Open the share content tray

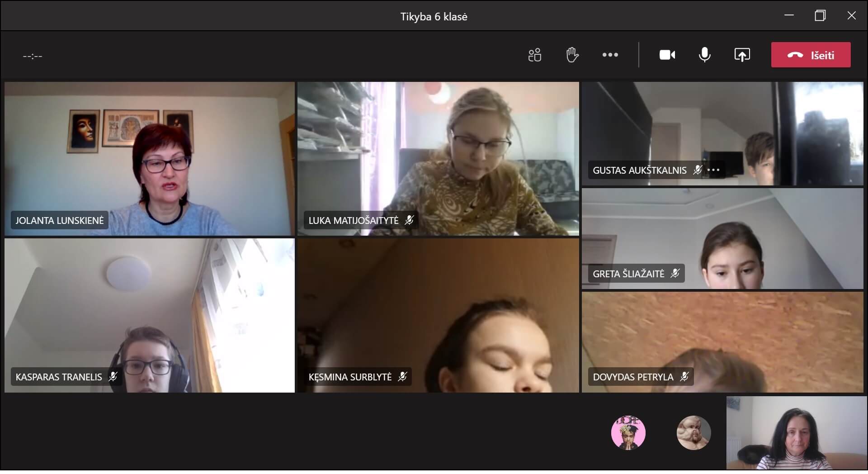click(x=742, y=55)
